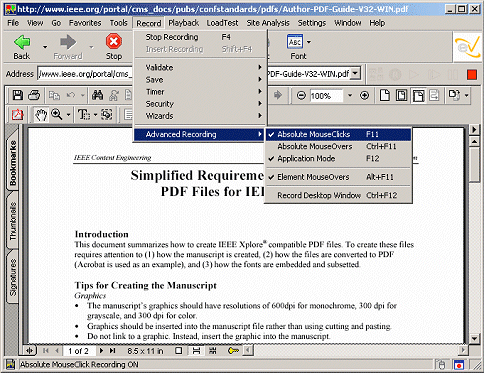Image resolution: width=484 pixels, height=373 pixels.
Task: Toggle Application Mode option
Action: tap(338, 158)
